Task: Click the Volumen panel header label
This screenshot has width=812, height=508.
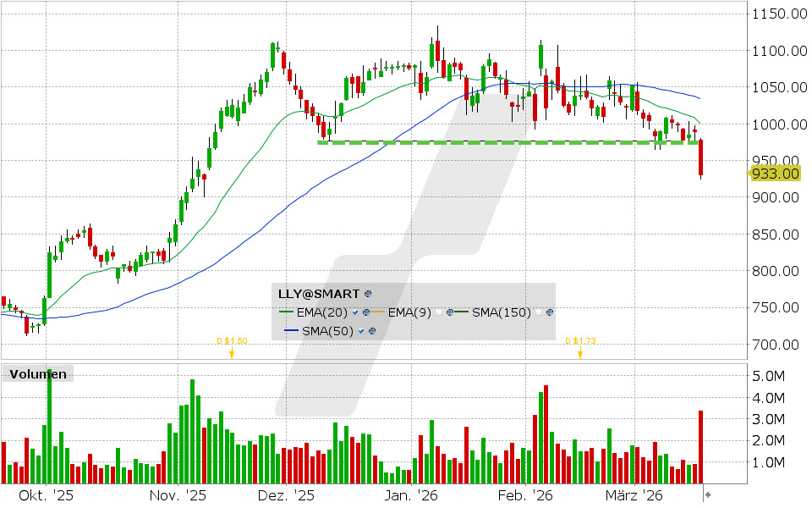Action: [39, 373]
